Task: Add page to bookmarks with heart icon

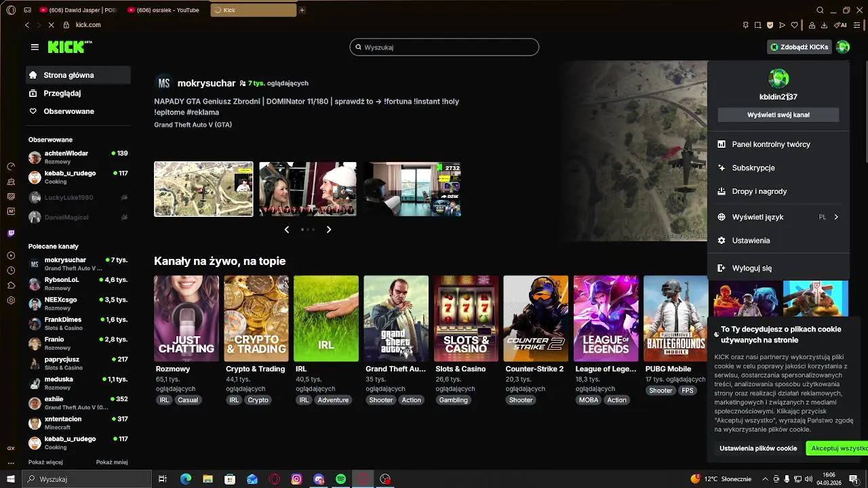Action: click(x=795, y=25)
